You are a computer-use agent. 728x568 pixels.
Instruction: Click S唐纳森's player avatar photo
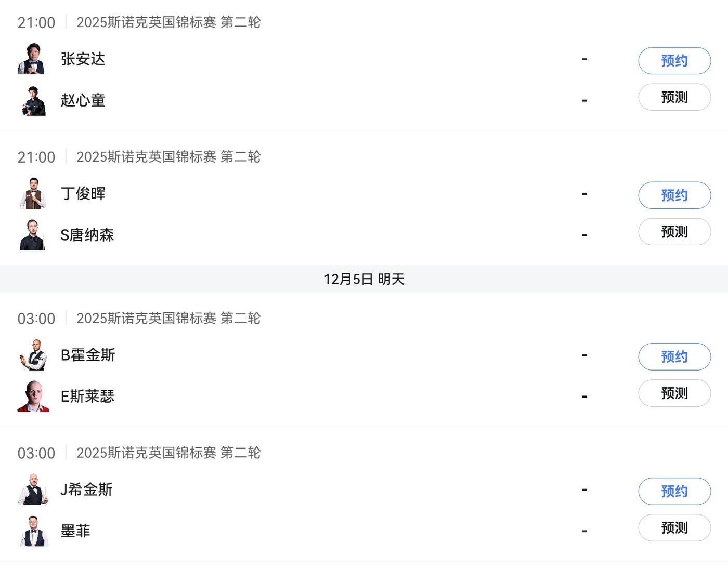point(33,235)
